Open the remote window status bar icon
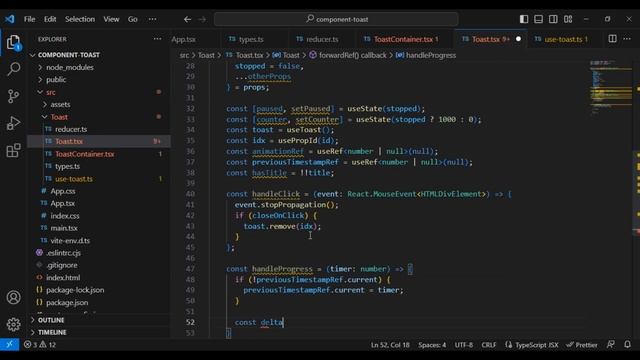The width and height of the screenshot is (640, 360). (9, 344)
